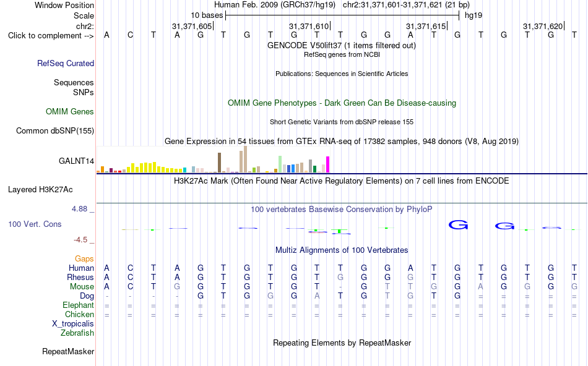588x366 pixels.
Task: Click the H3K27Ac Mark ENCODE track title
Action: tap(342, 181)
